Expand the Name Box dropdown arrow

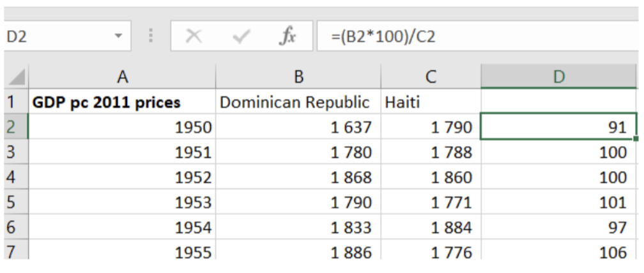click(118, 36)
